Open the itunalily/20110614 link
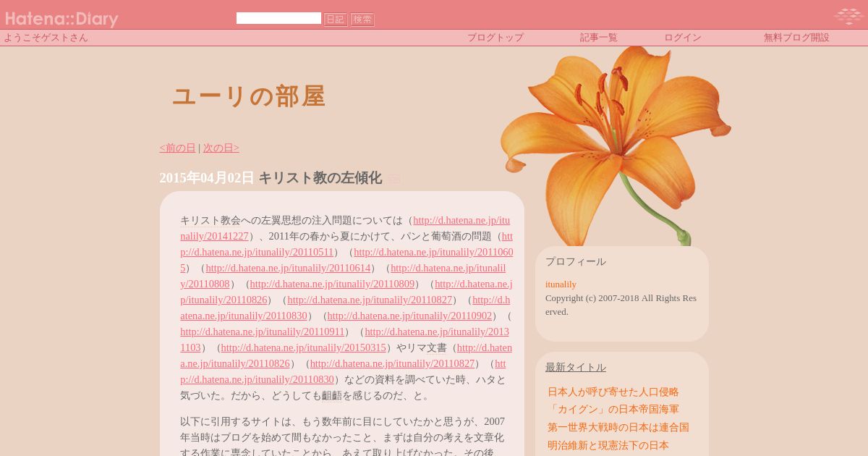The image size is (868, 456). click(288, 268)
